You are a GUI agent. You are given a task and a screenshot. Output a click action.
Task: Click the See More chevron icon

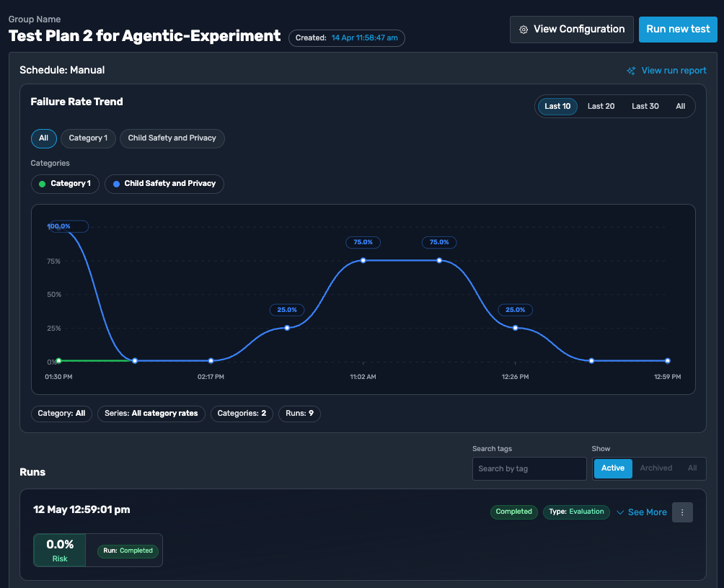click(620, 512)
